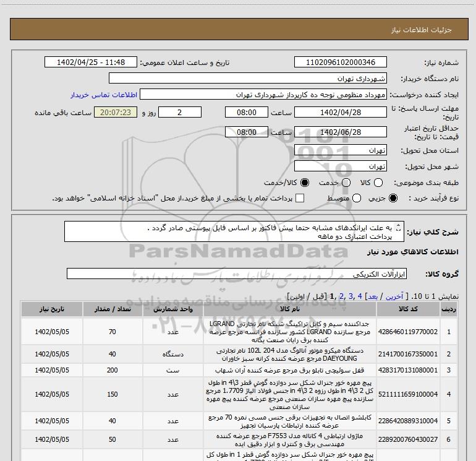Select the خدمت radio button
The image size is (476, 461).
(346, 183)
